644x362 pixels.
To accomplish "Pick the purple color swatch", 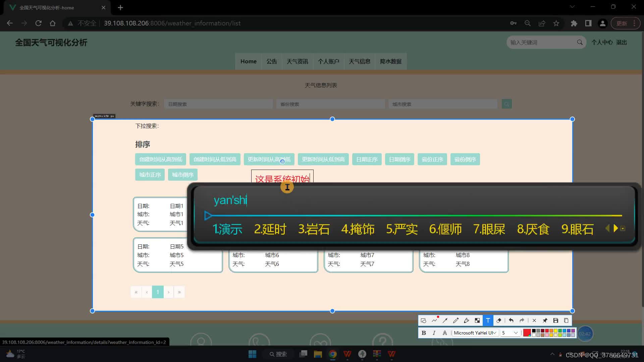I will point(573,331).
